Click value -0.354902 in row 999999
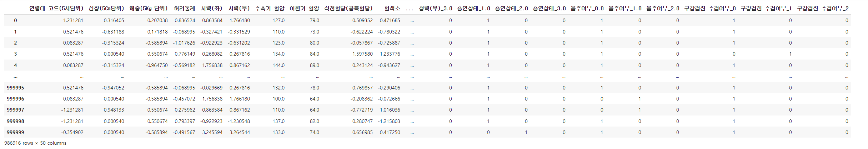This screenshot has height=149, width=868. tap(72, 132)
